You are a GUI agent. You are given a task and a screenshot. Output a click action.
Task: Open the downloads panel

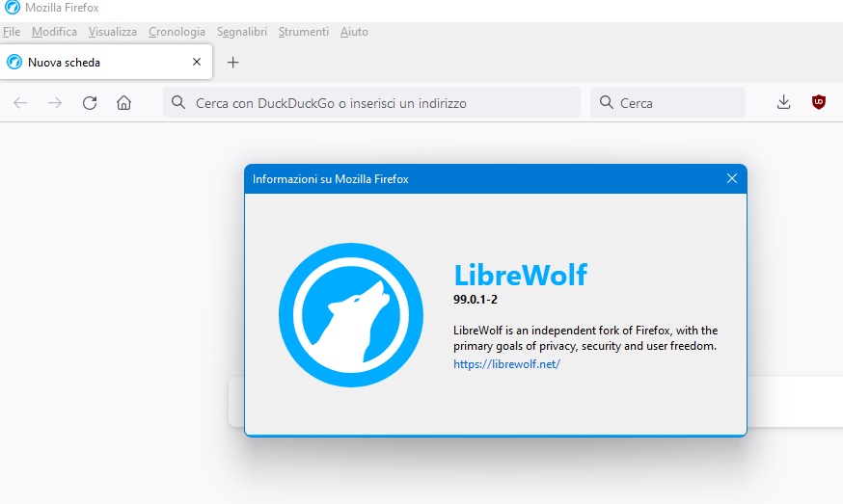tap(784, 102)
